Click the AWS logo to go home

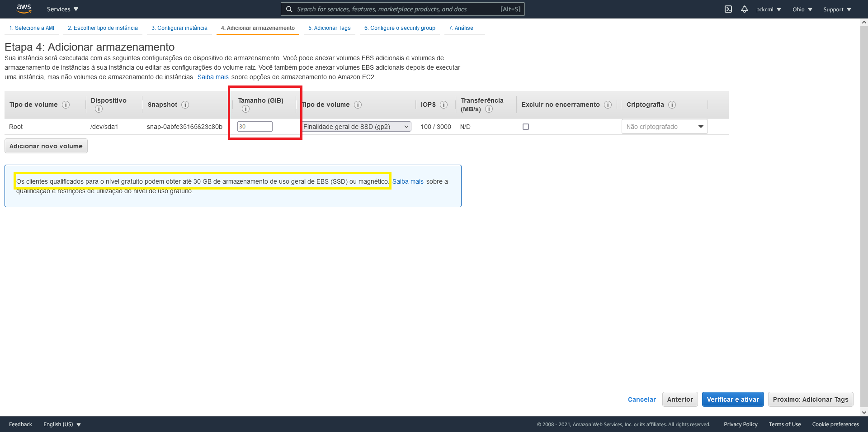(x=24, y=9)
